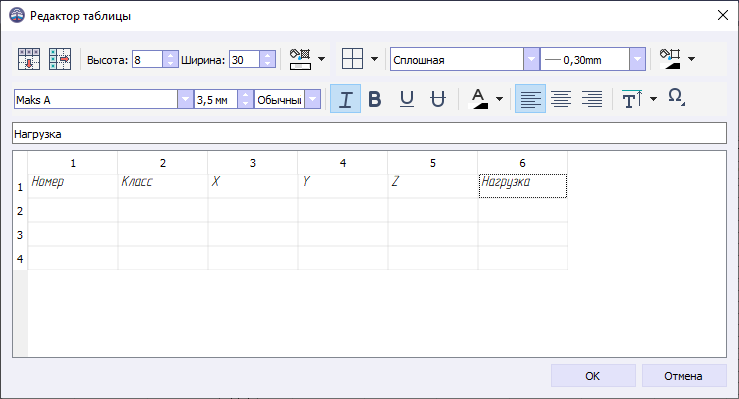The image size is (739, 399).
Task: Open the line thickness 0,30mm dropdown
Action: [637, 59]
